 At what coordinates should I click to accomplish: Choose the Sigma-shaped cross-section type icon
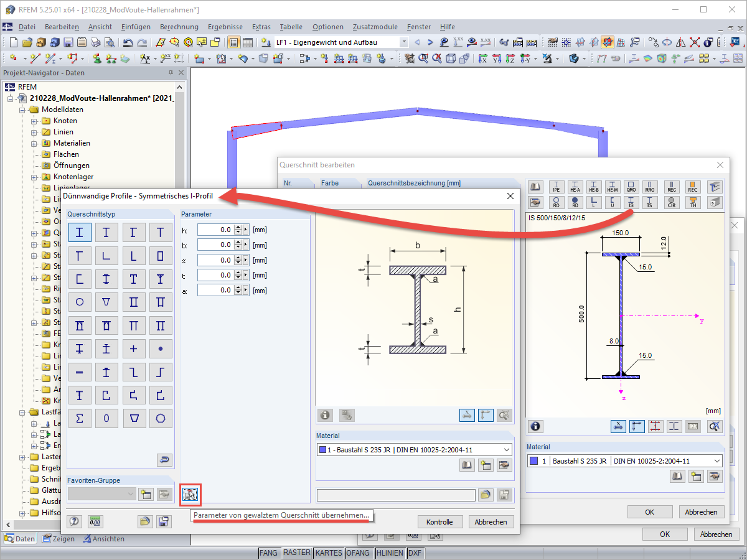point(80,418)
